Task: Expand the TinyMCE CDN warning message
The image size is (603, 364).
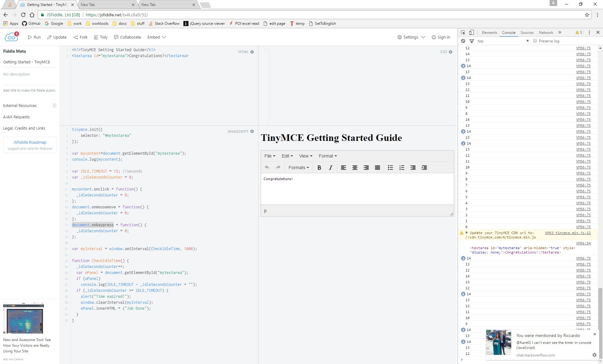Action: pyautogui.click(x=467, y=233)
